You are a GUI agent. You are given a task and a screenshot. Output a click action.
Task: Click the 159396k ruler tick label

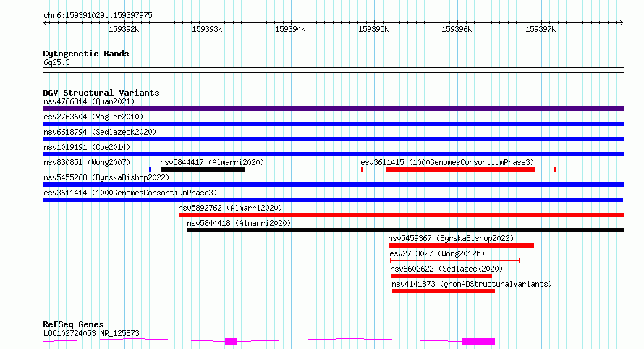pos(457,29)
